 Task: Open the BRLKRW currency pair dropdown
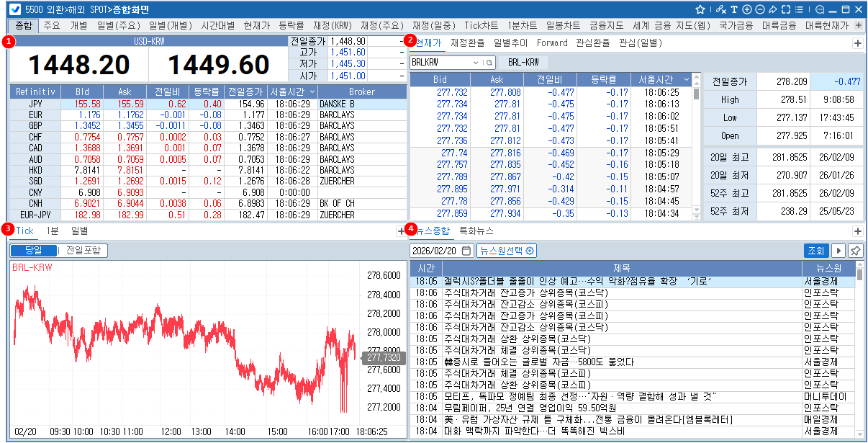pyautogui.click(x=475, y=63)
